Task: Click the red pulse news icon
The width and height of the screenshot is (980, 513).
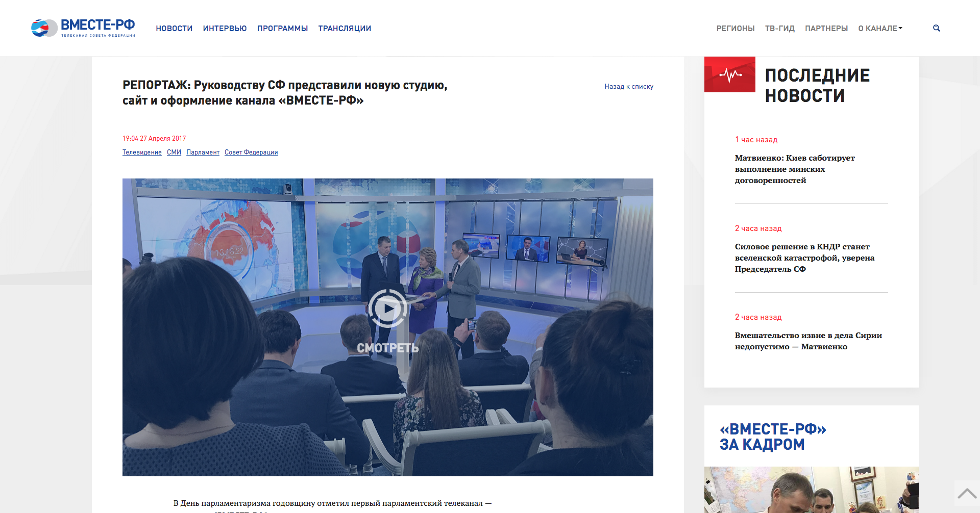Action: pos(730,74)
